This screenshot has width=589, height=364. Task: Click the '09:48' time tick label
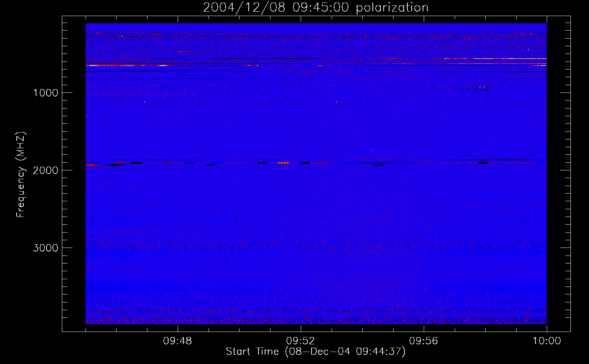[178, 341]
